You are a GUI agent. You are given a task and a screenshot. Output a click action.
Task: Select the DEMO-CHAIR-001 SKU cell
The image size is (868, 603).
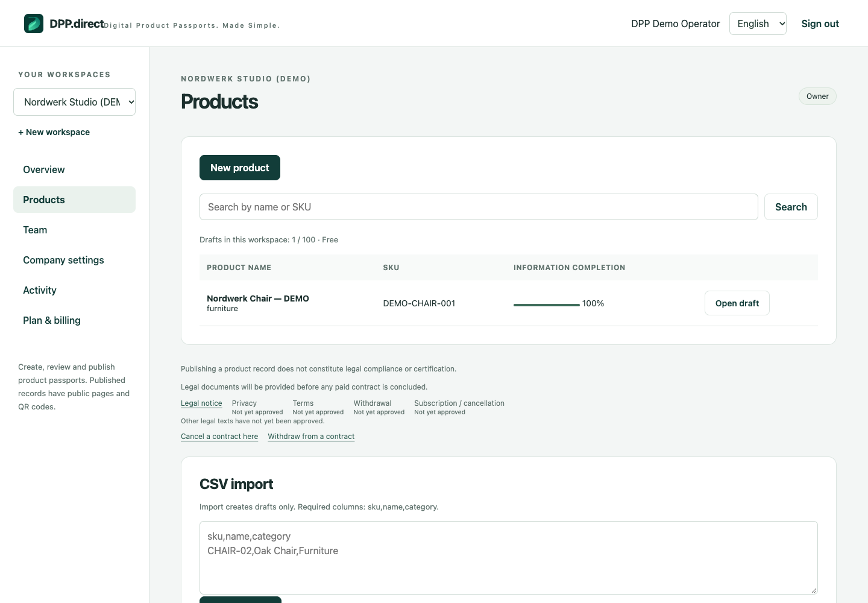click(x=419, y=303)
